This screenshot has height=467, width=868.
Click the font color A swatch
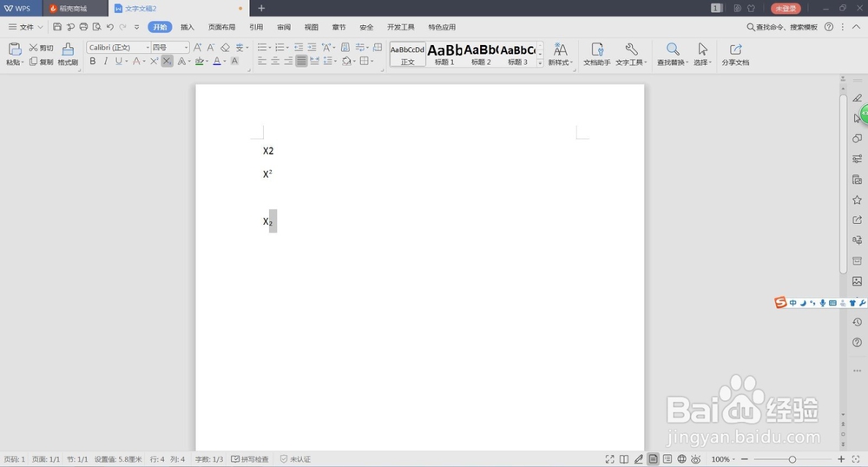[217, 61]
